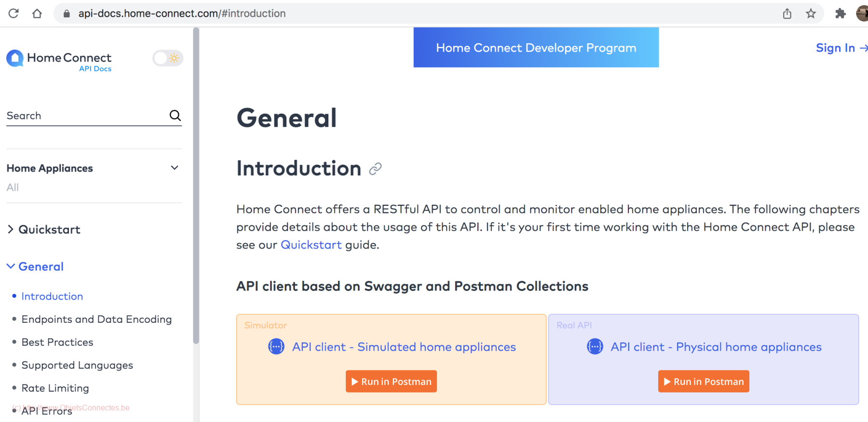This screenshot has width=868, height=422.
Task: Open the browser extensions puzzle icon
Action: click(841, 13)
